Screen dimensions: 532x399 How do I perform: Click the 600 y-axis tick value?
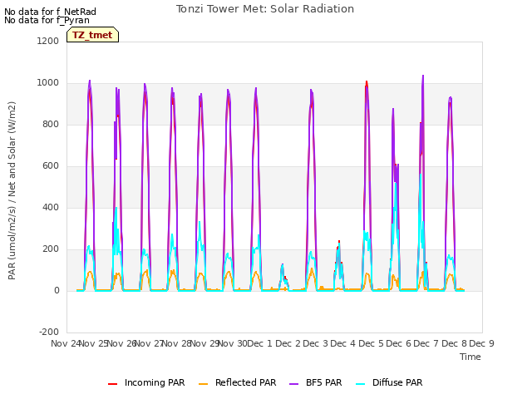[x=51, y=166]
